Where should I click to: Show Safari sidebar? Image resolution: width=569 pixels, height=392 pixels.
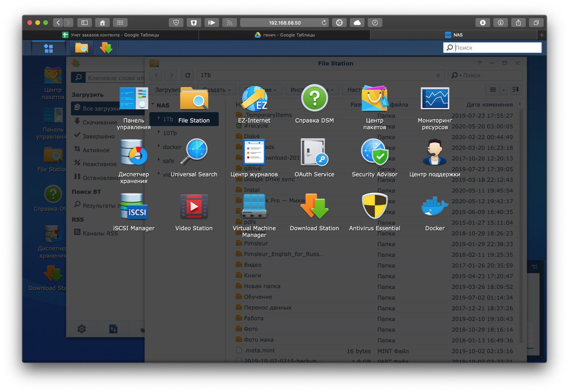[84, 23]
